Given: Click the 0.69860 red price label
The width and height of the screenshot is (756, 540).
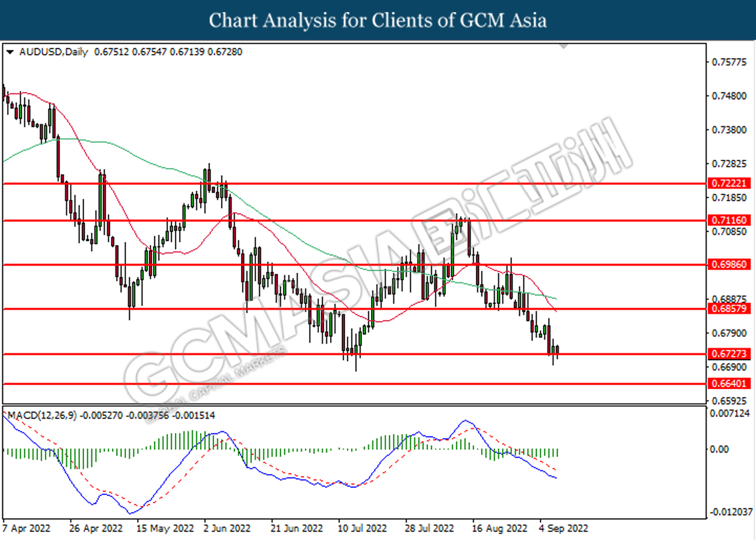Looking at the screenshot, I should pos(729,264).
